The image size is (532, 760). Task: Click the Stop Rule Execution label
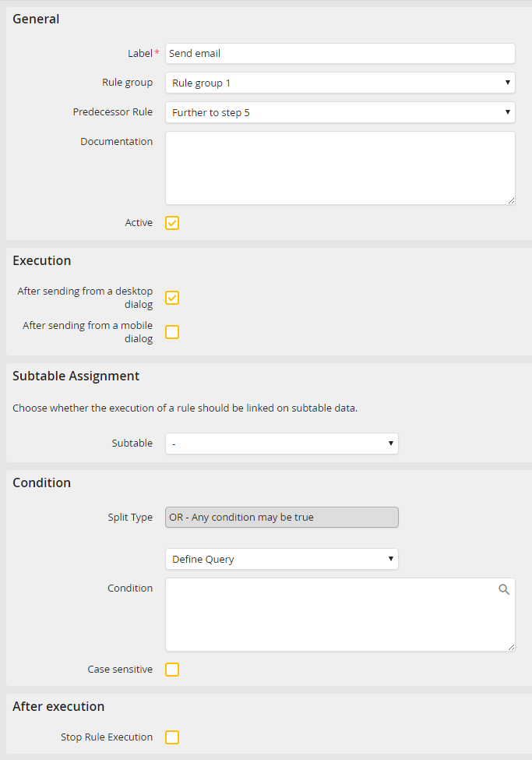tap(107, 737)
